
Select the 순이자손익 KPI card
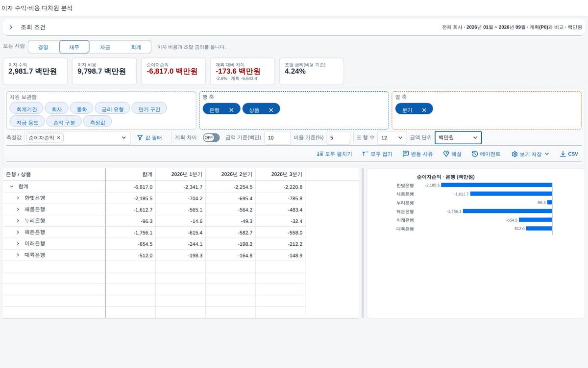tap(174, 71)
